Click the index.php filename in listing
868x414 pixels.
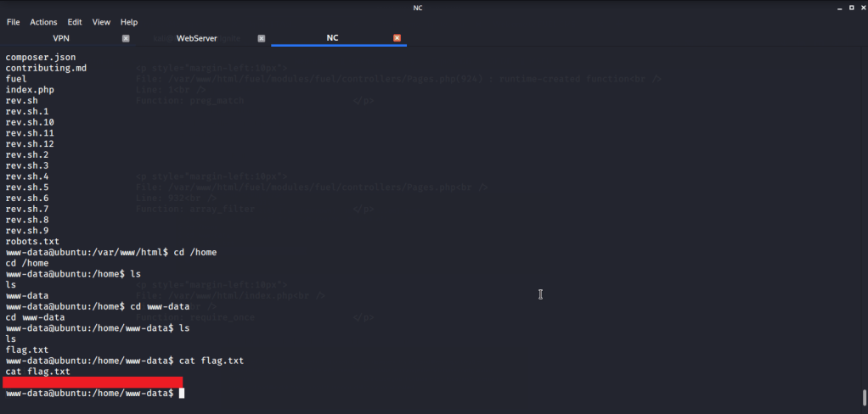30,90
